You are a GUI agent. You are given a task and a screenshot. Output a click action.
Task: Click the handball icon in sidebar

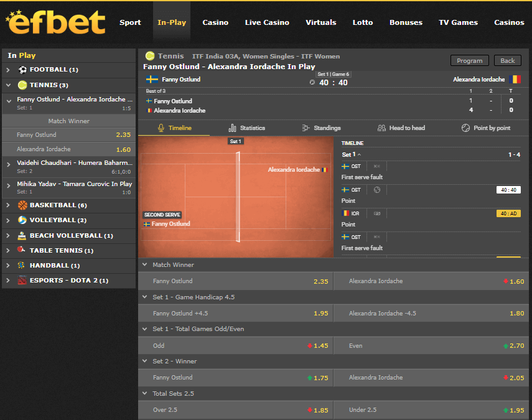[21, 265]
